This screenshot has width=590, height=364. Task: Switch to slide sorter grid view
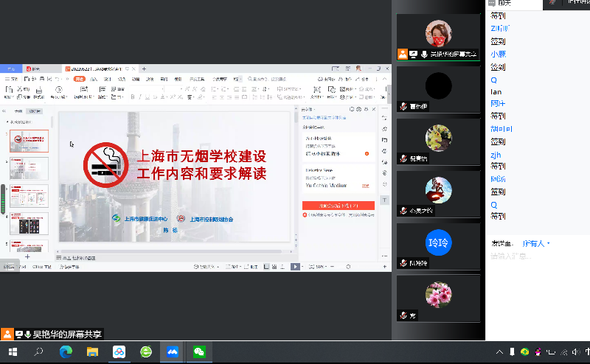[274, 267]
